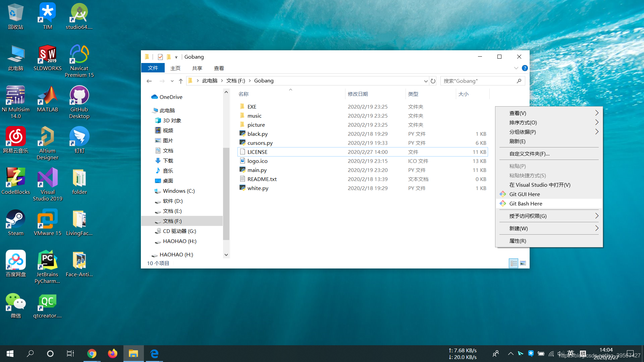
Task: Click the refresh button beside address bar
Action: coord(433,81)
